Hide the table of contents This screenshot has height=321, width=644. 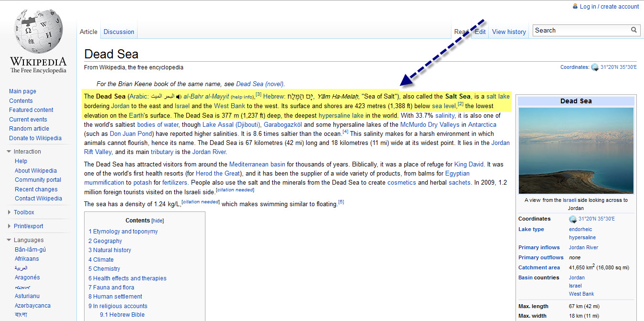[x=158, y=221]
